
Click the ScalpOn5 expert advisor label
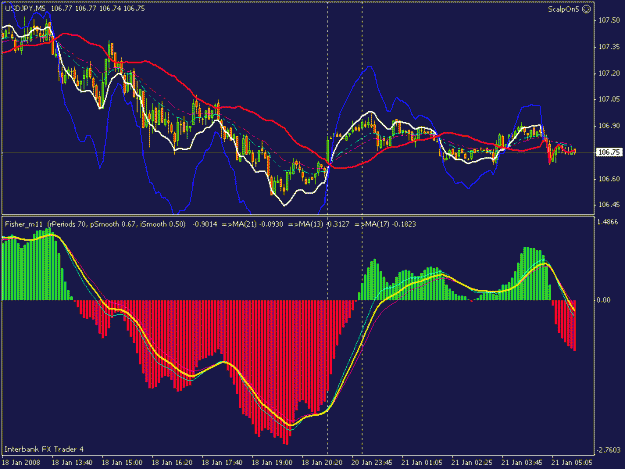[563, 9]
